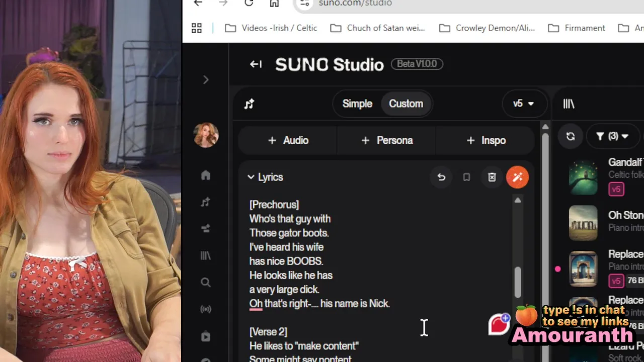Viewport: 644px width, 362px height.
Task: Click the panel scroll up arrow
Action: 545,127
